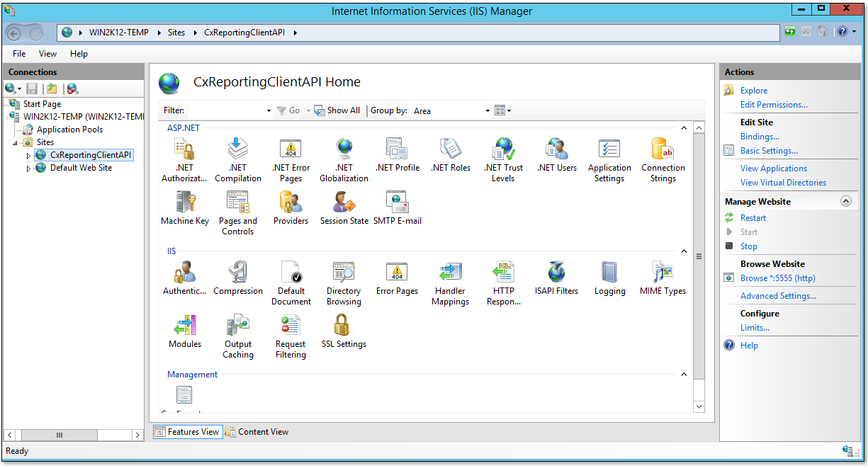
Task: Open .NET Globalization feature
Action: coord(344,160)
